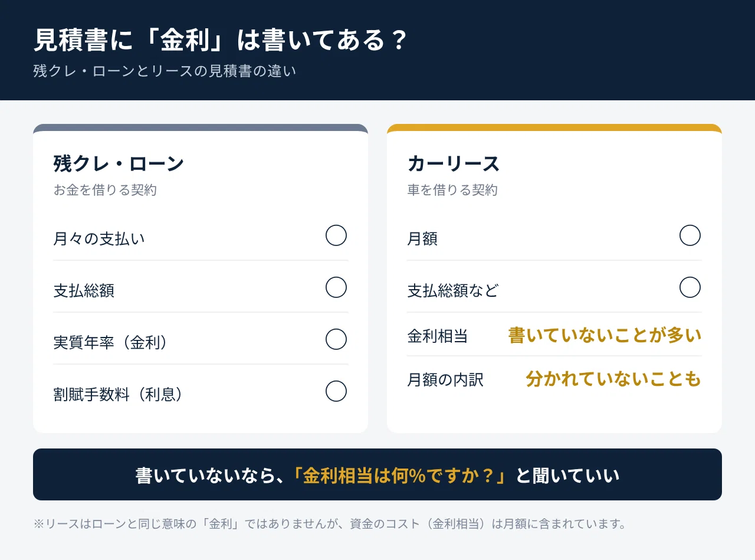Click the yellow text 書いていないことが多い
Image resolution: width=755 pixels, height=560 pixels.
(605, 335)
